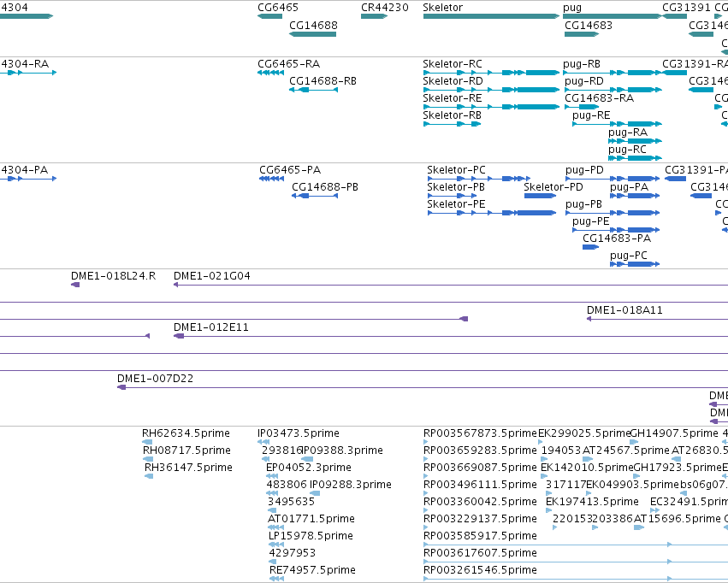
Task: Open the "pug-PB" protein label
Action: pyautogui.click(x=584, y=204)
